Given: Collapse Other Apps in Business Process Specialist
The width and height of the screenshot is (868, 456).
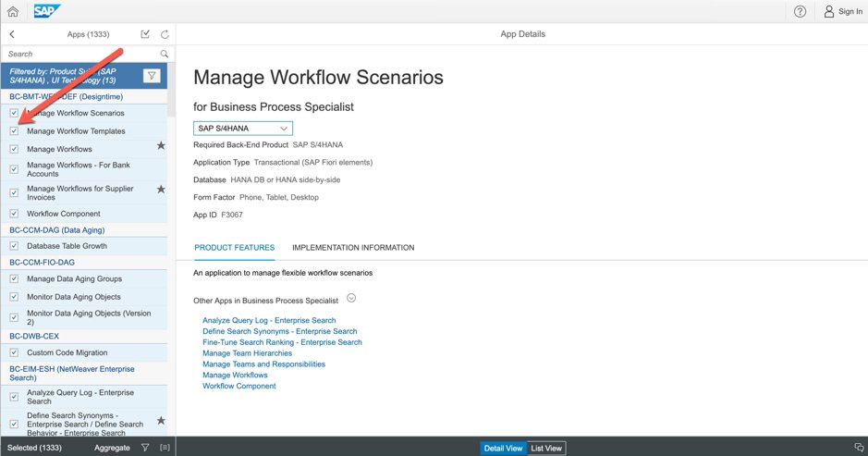Looking at the screenshot, I should point(351,298).
